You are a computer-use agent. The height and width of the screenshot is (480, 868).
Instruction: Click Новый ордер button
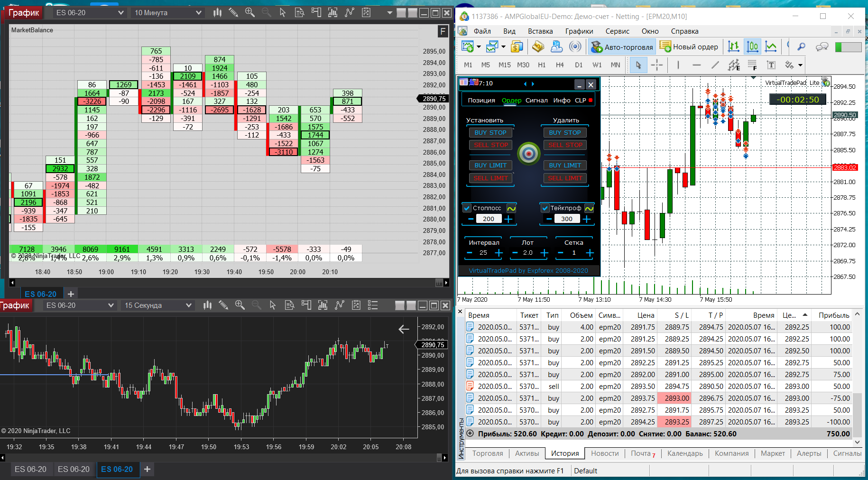click(689, 46)
